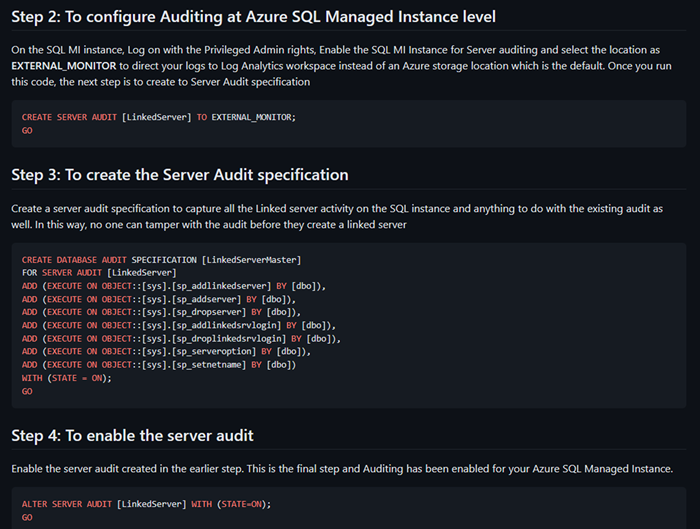Viewport: 700px width, 529px height.
Task: Click the ADD line containing sp_addlinkedserver
Action: point(174,286)
